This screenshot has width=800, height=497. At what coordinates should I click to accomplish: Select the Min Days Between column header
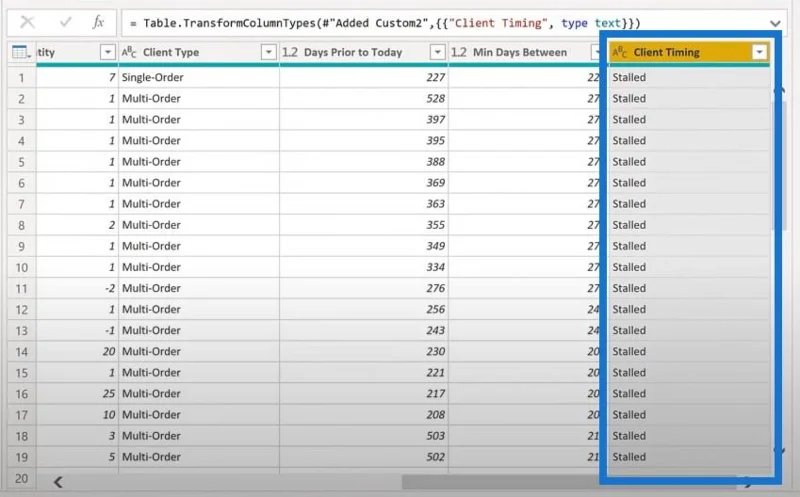click(x=524, y=52)
